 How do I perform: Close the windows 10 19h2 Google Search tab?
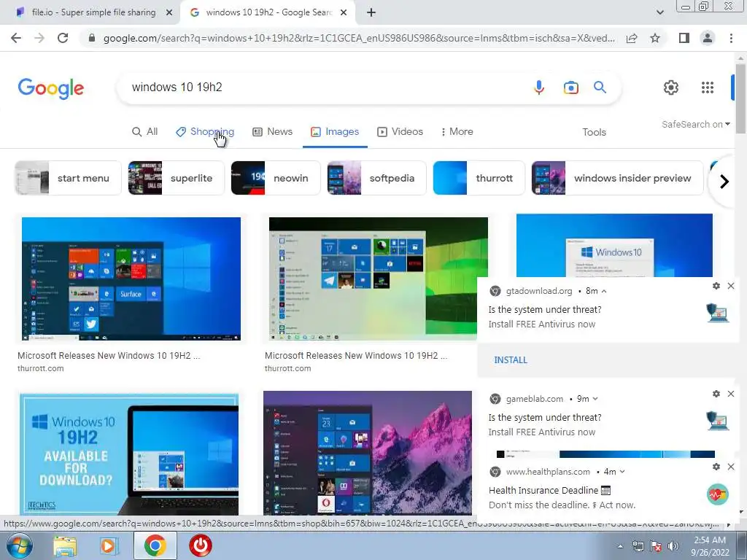[x=344, y=13]
